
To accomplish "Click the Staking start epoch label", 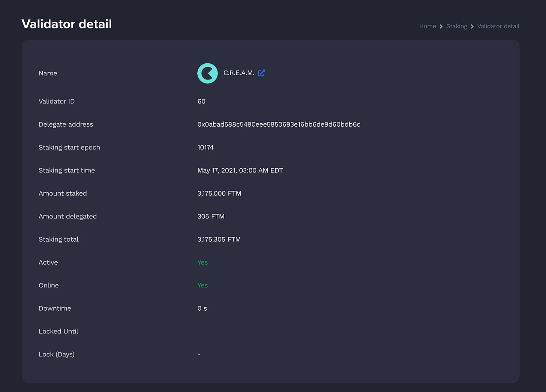I will click(x=69, y=148).
